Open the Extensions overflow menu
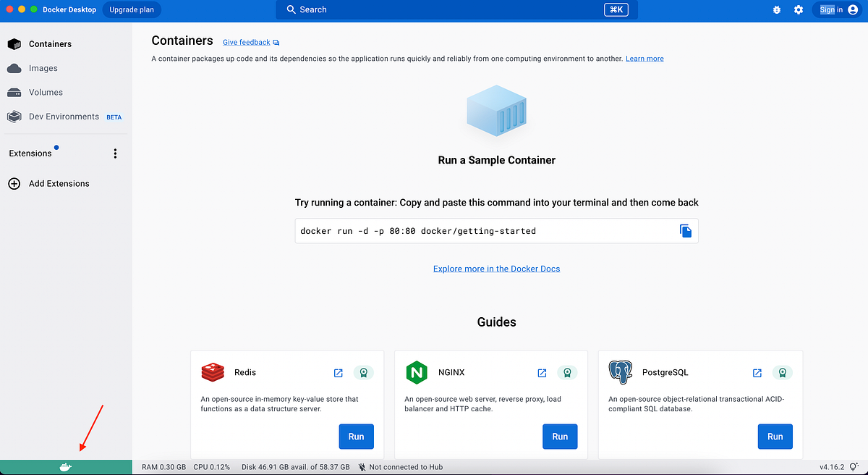 click(x=114, y=153)
